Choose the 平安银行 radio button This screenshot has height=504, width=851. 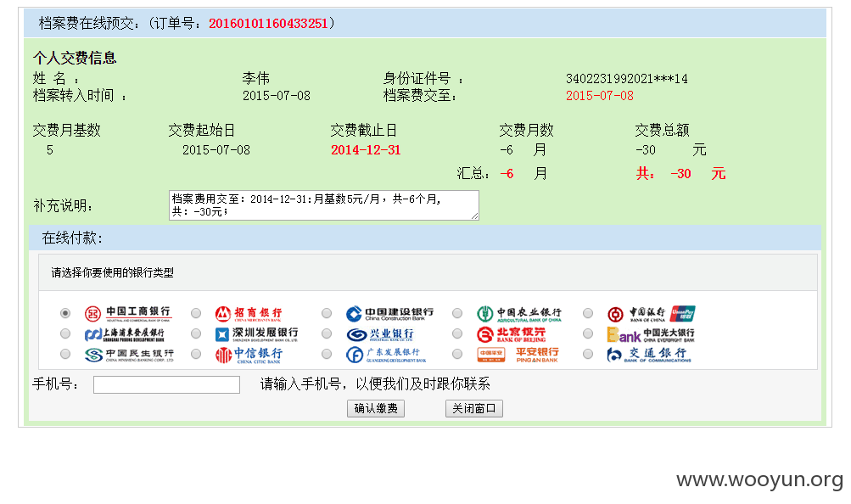[x=457, y=355]
